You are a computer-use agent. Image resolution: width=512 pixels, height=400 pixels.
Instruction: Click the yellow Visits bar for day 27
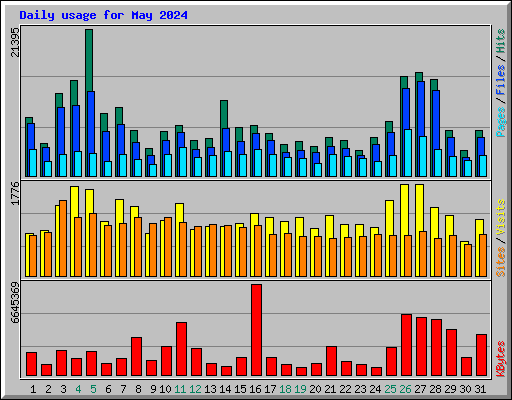coord(419,207)
